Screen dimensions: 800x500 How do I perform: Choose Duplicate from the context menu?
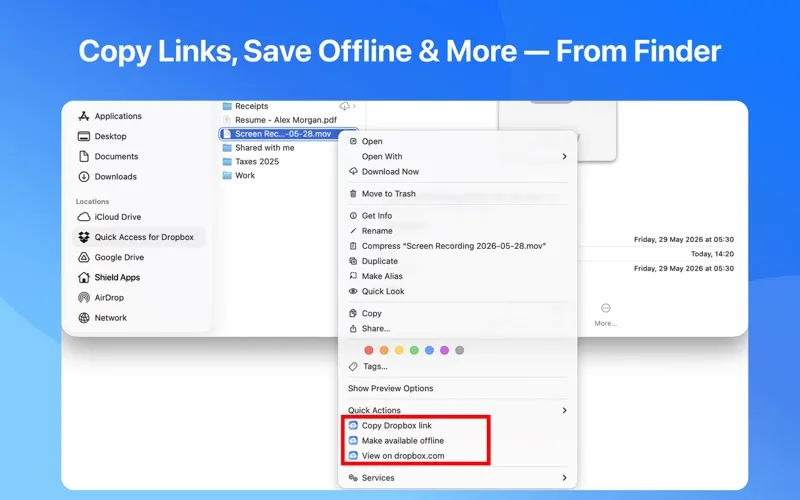458,261
